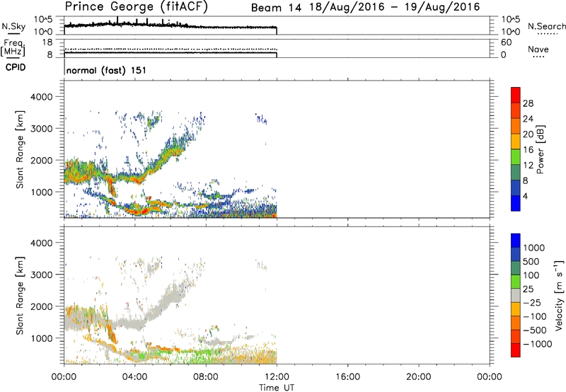Click the '500' label on Velocity colorbar
The width and height of the screenshot is (566, 392).
click(x=531, y=262)
